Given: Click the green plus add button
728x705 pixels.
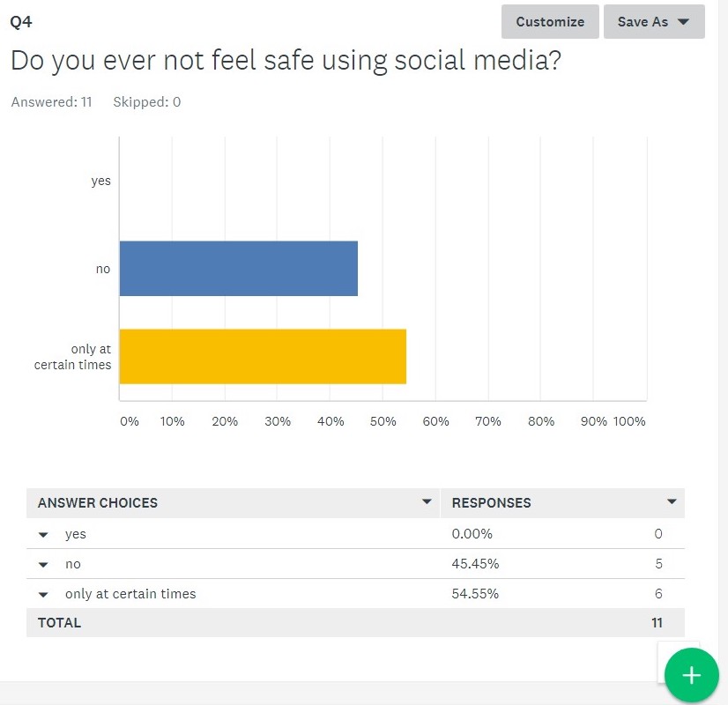Looking at the screenshot, I should click(692, 676).
